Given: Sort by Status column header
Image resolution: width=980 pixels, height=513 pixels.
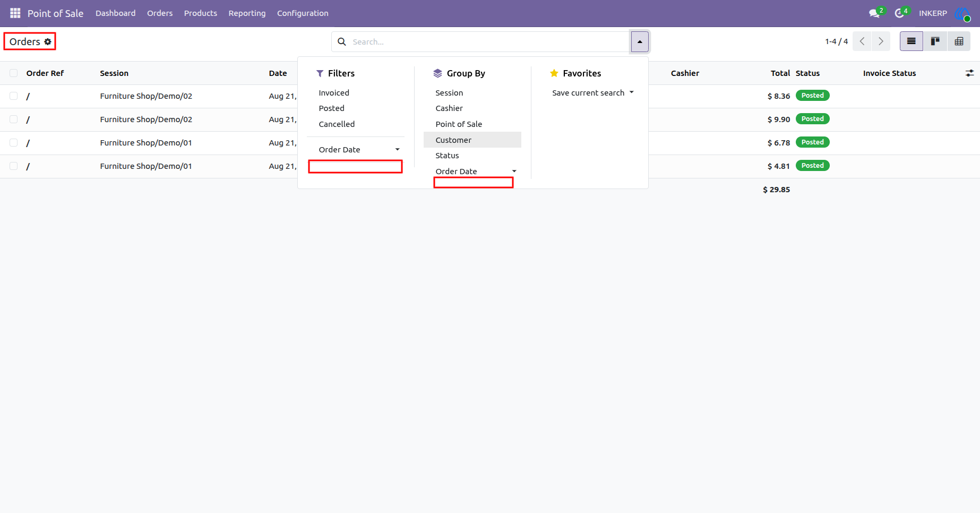Looking at the screenshot, I should pos(807,73).
